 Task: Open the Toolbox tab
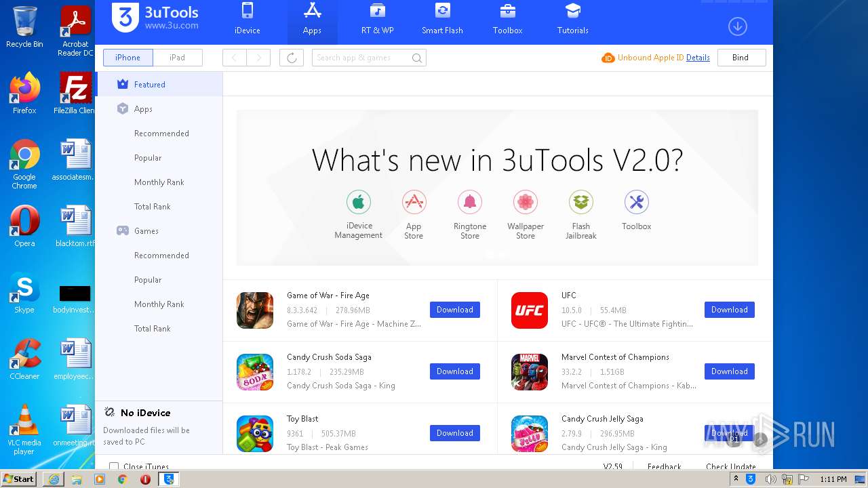click(507, 20)
